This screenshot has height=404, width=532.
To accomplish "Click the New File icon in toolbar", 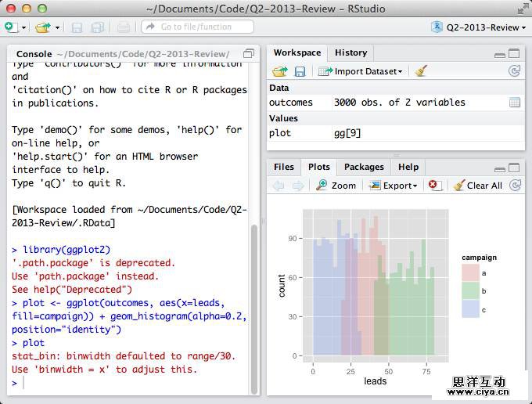I will (x=11, y=27).
